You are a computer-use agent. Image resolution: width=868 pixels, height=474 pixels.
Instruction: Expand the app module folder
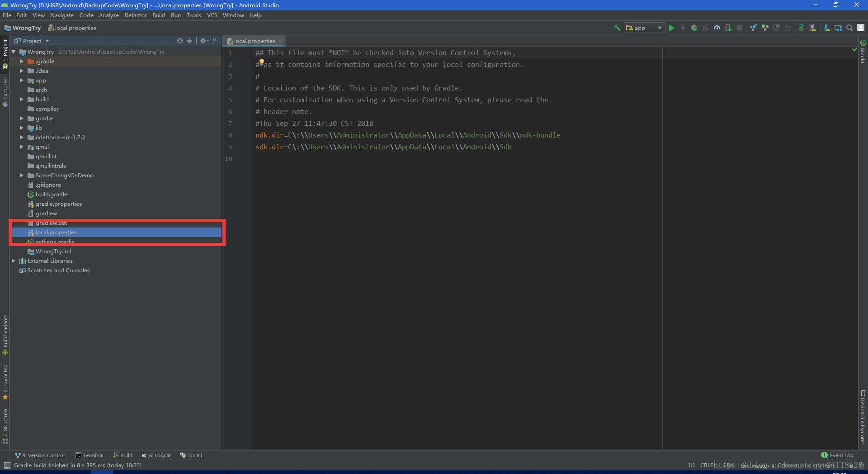coord(21,80)
